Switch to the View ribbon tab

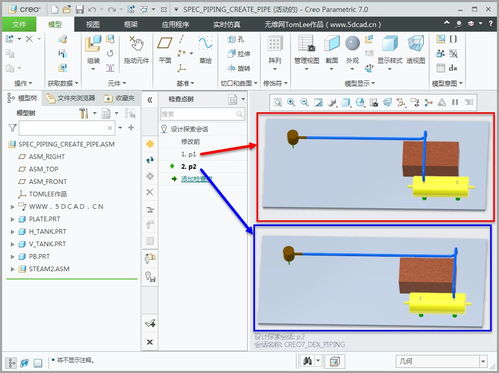[93, 24]
